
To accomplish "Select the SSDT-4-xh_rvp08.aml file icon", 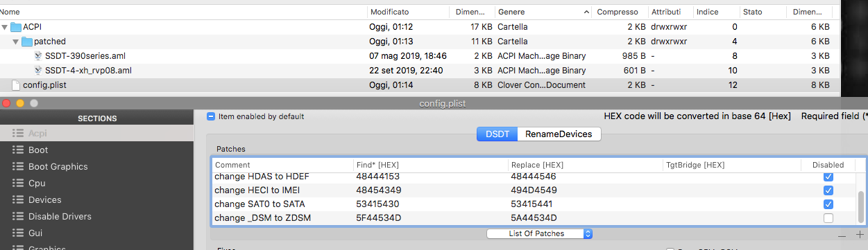I will (x=38, y=70).
